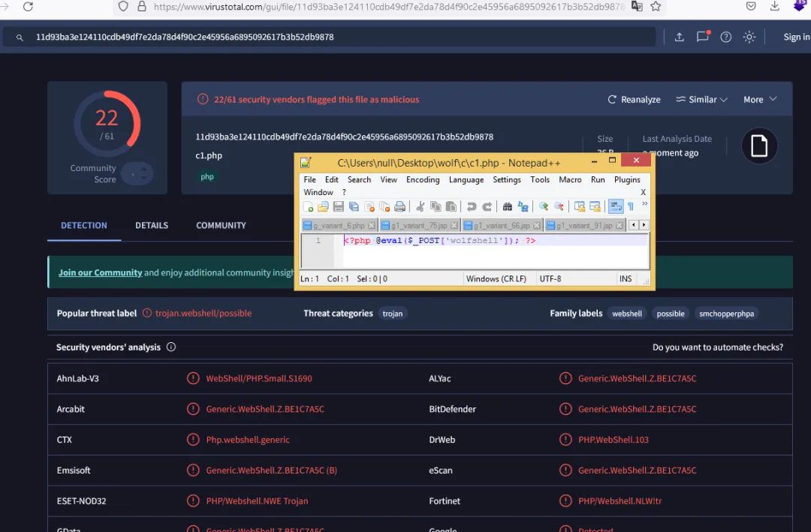Expand the More dropdown
The height and width of the screenshot is (532, 811).
click(760, 99)
